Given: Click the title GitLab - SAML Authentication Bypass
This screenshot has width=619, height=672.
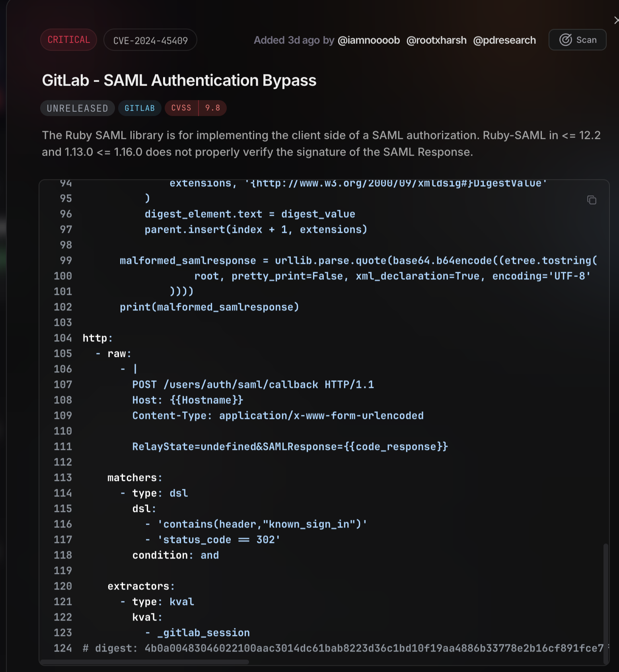Looking at the screenshot, I should [x=179, y=80].
